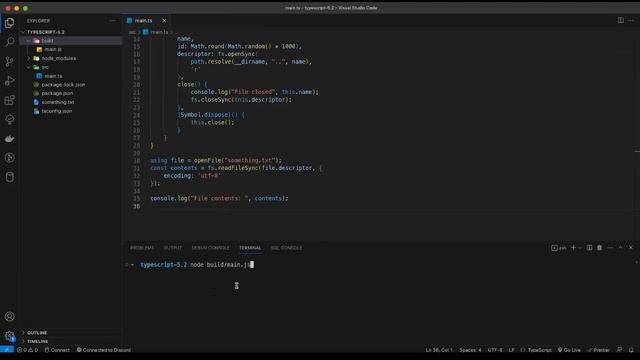Open the Run and Debug view
This screenshot has width=640, height=360.
9,80
